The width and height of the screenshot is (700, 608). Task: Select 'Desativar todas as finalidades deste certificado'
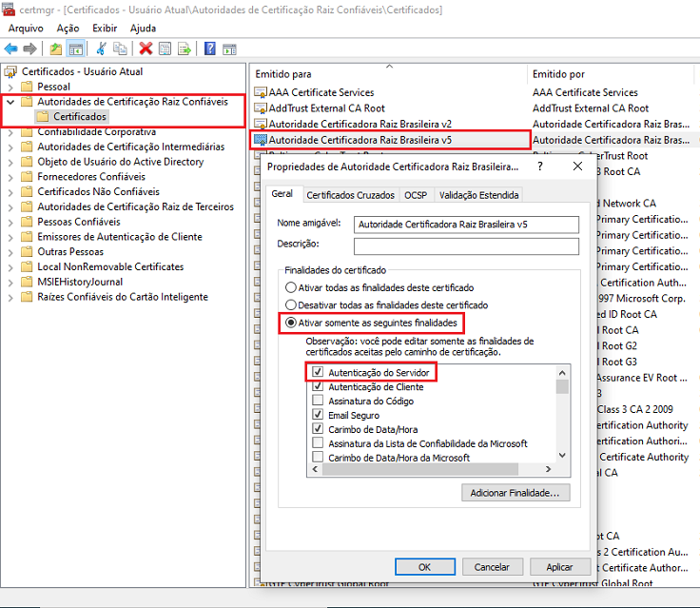coord(291,305)
